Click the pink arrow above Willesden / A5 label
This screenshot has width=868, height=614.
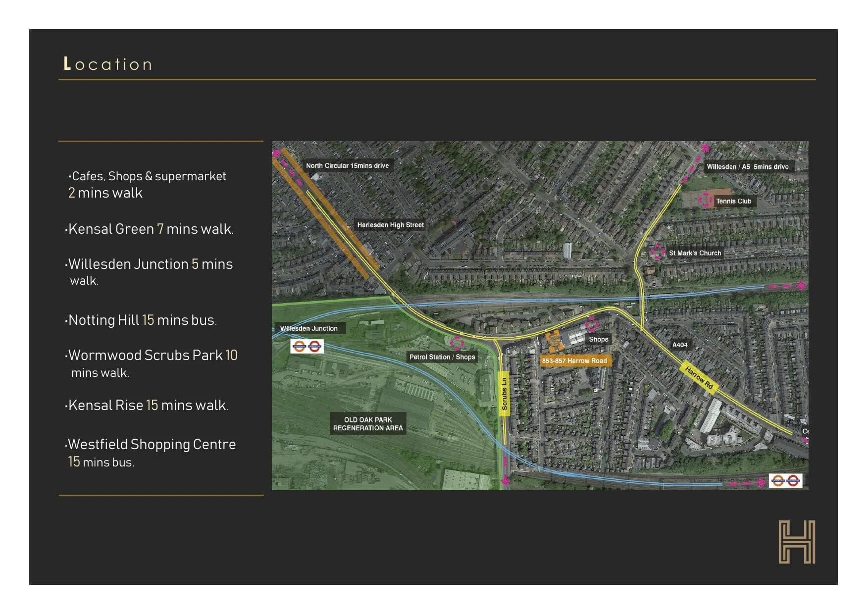coord(705,148)
